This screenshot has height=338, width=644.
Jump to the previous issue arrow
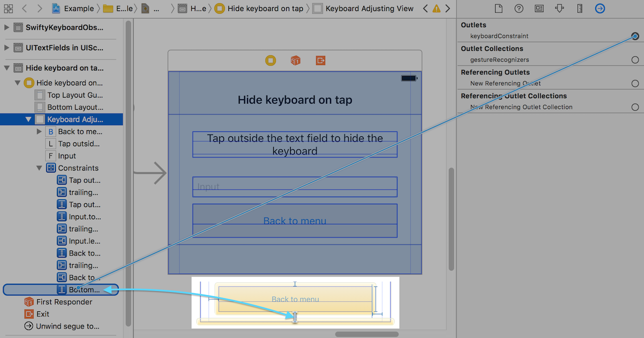click(x=426, y=9)
